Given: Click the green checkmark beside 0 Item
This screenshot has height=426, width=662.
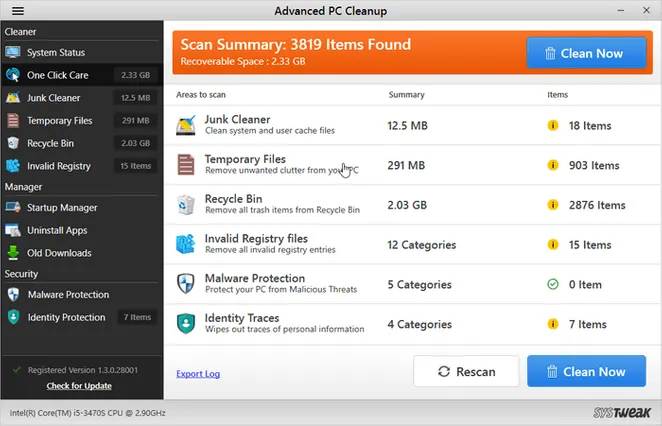Looking at the screenshot, I should [x=553, y=284].
